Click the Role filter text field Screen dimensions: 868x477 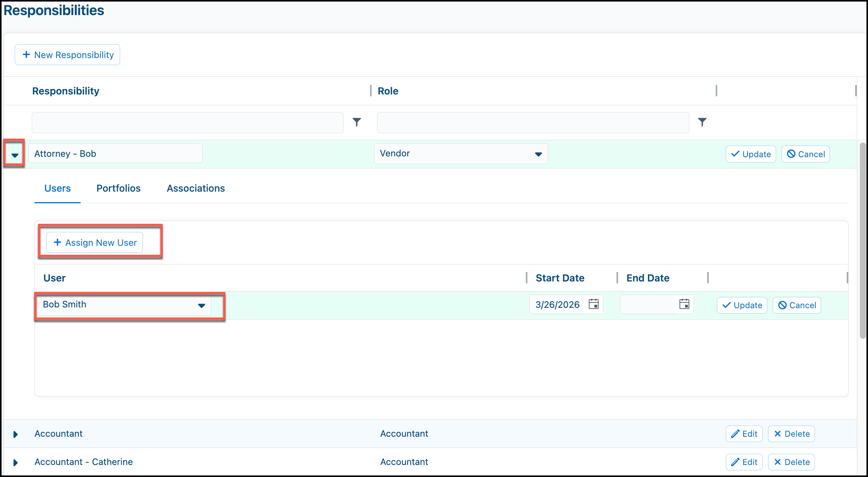coord(533,123)
